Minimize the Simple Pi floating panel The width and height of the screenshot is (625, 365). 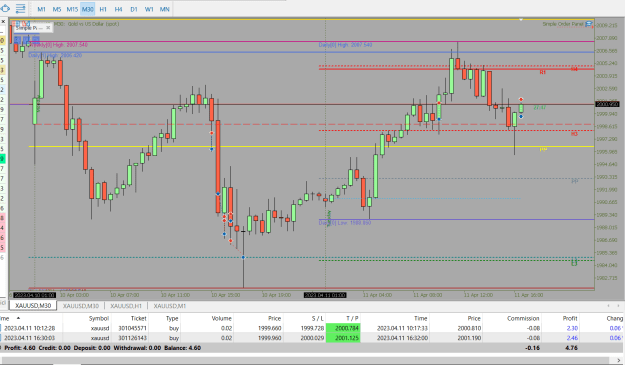click(x=42, y=28)
